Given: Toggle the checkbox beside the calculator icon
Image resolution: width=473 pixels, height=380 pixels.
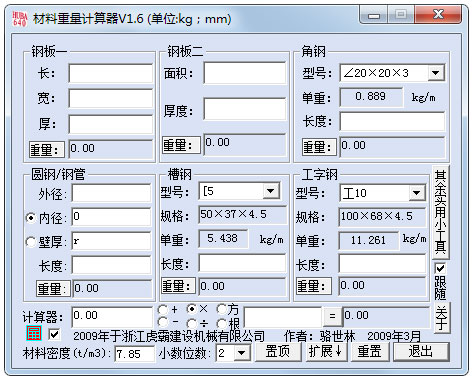Looking at the screenshot, I should 54,335.
